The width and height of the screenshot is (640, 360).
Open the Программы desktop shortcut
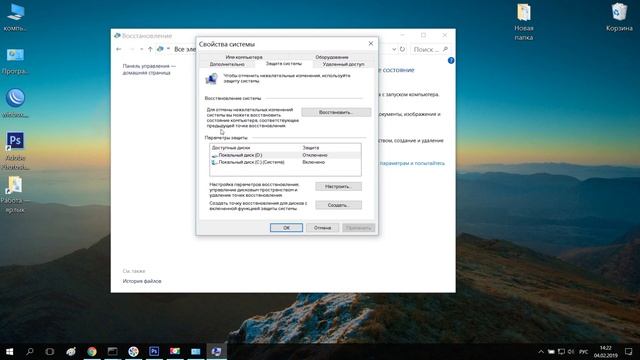15,61
